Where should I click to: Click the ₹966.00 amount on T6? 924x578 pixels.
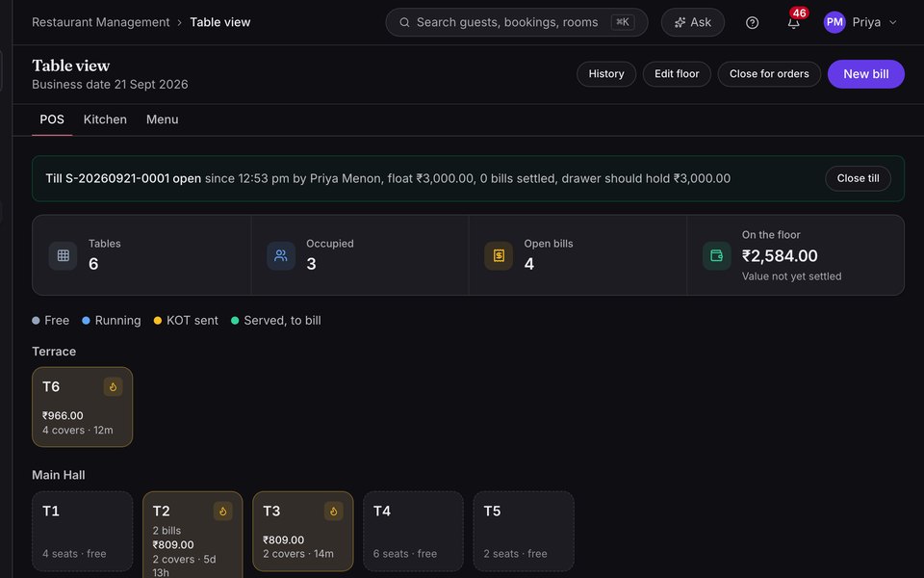click(x=63, y=416)
